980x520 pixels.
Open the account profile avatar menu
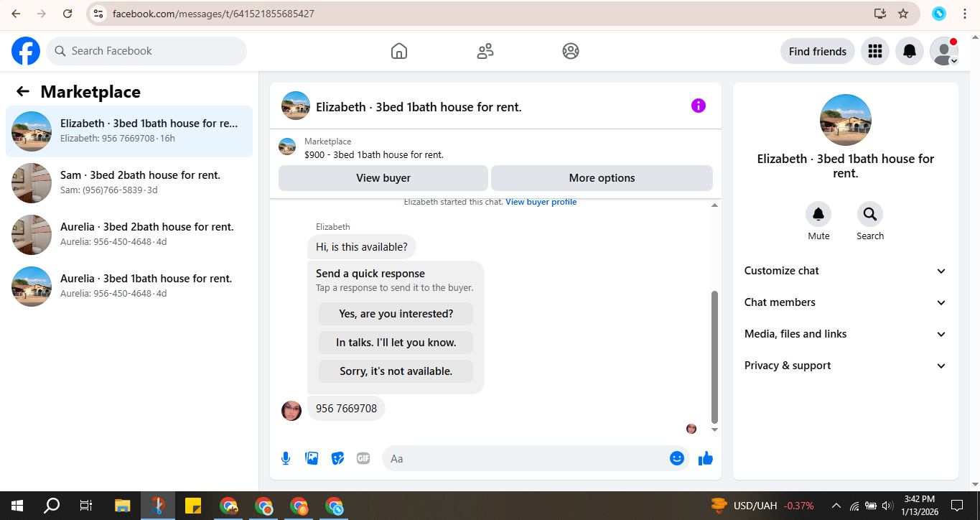pyautogui.click(x=944, y=51)
